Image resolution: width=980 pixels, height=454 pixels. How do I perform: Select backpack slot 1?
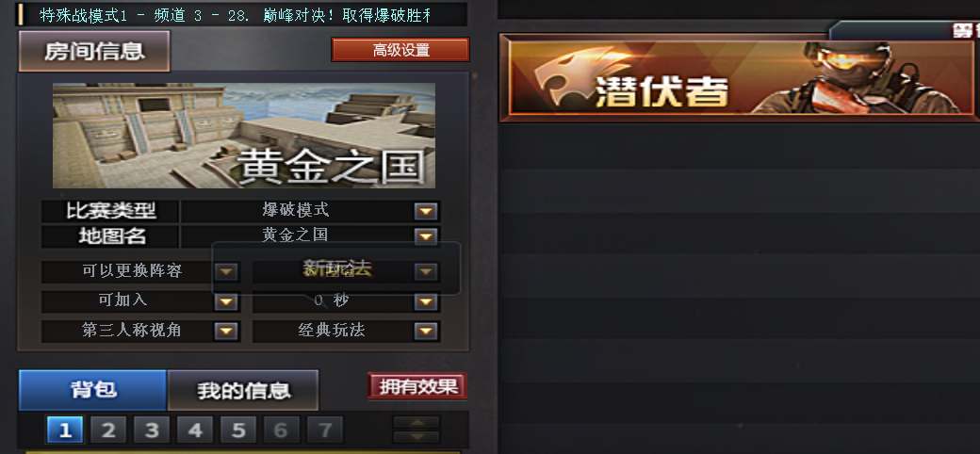pos(65,430)
